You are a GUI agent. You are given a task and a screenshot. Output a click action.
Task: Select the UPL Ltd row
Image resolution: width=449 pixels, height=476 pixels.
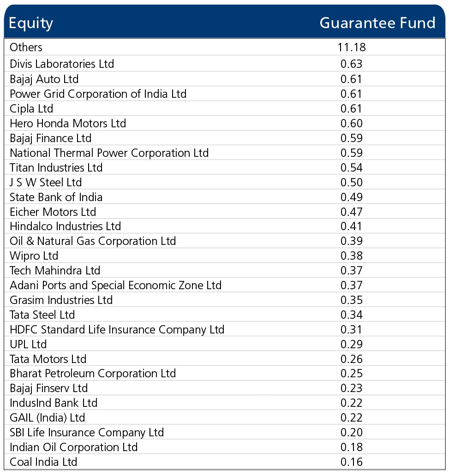tap(28, 344)
